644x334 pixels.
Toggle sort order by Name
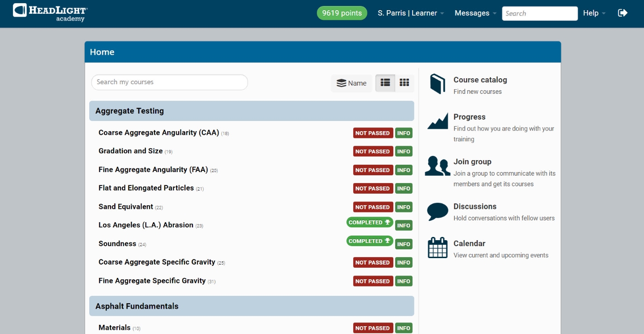[x=351, y=83]
